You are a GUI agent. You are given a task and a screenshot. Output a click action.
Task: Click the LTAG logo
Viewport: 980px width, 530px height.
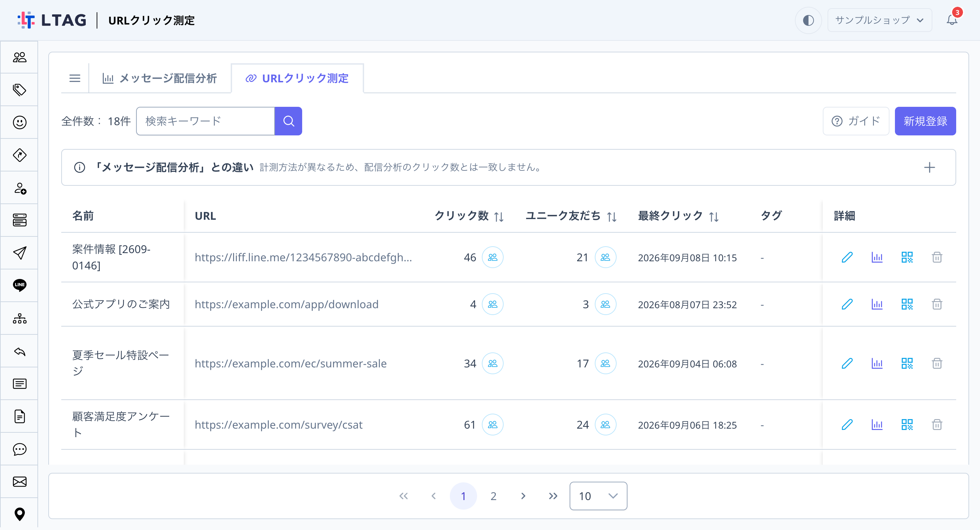coord(52,20)
